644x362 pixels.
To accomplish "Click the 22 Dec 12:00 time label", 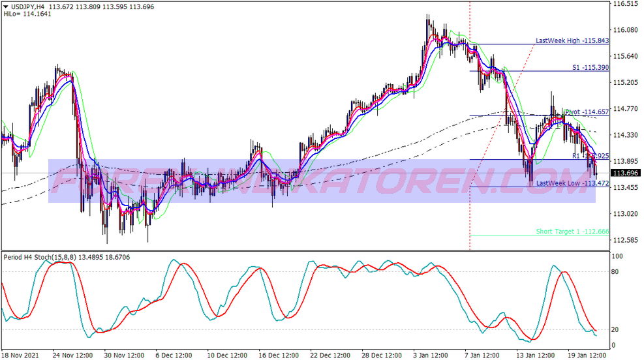I will [x=330, y=355].
